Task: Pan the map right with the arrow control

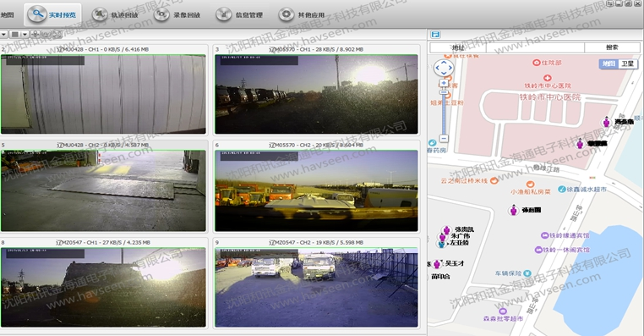Action: pos(450,69)
